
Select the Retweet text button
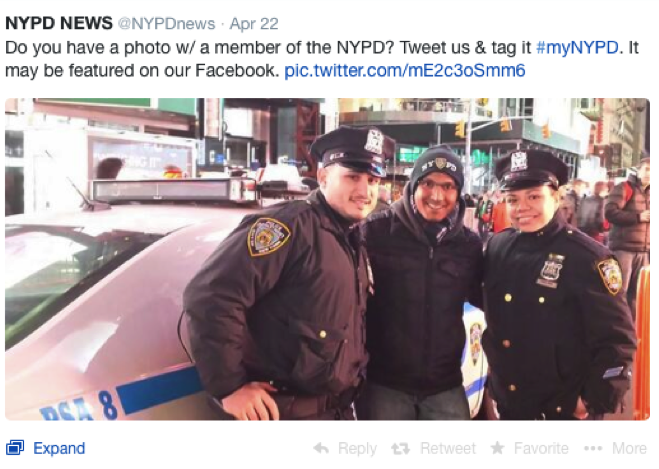pos(448,448)
